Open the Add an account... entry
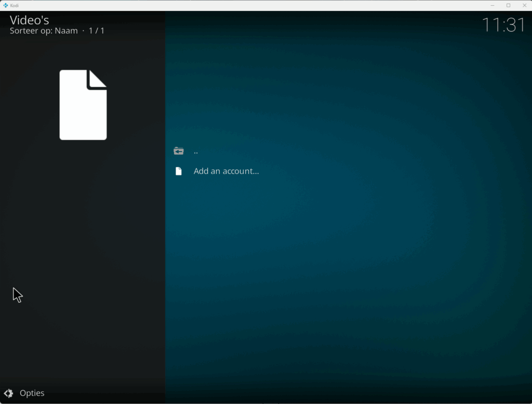 click(226, 171)
